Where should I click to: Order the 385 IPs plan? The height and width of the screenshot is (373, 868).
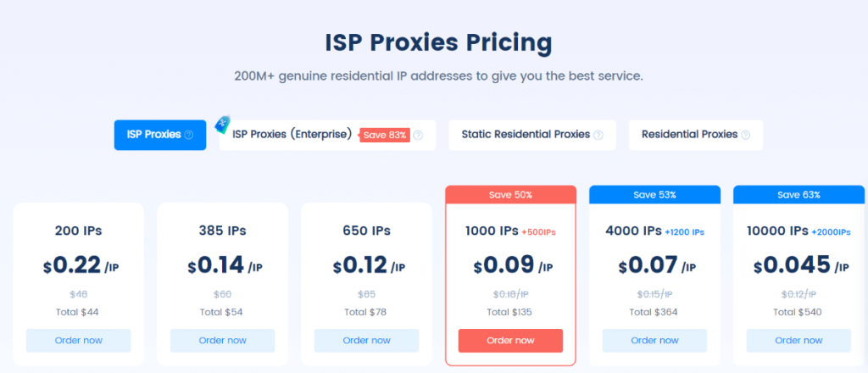pyautogui.click(x=223, y=340)
